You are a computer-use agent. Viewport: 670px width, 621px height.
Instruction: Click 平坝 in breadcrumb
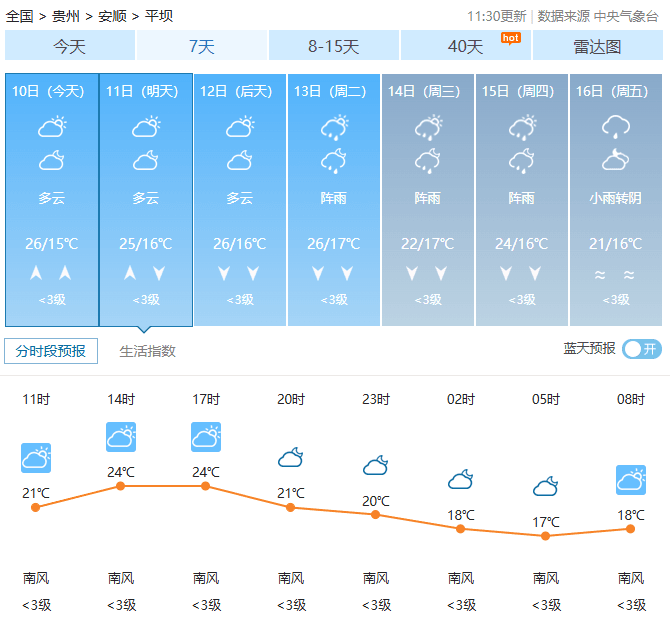159,16
